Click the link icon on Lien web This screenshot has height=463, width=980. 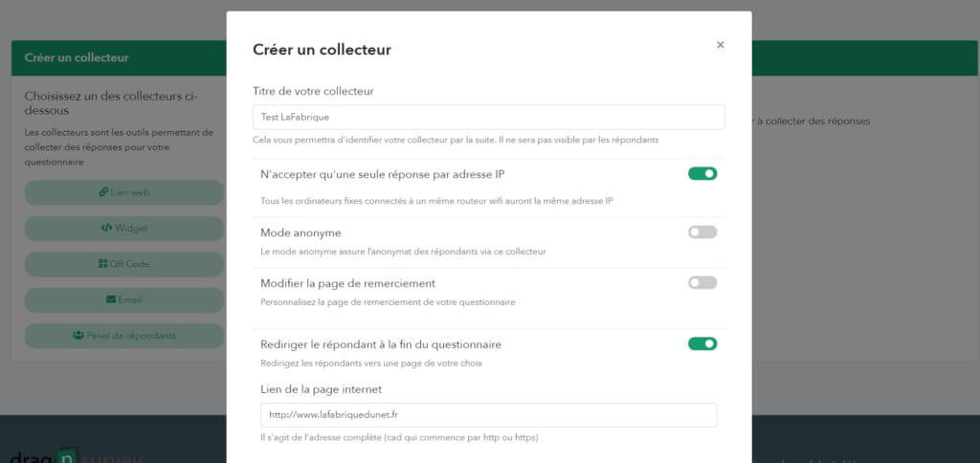click(x=104, y=192)
